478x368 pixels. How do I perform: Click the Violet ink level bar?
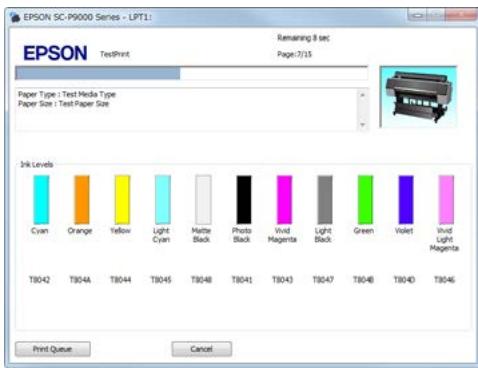click(406, 200)
